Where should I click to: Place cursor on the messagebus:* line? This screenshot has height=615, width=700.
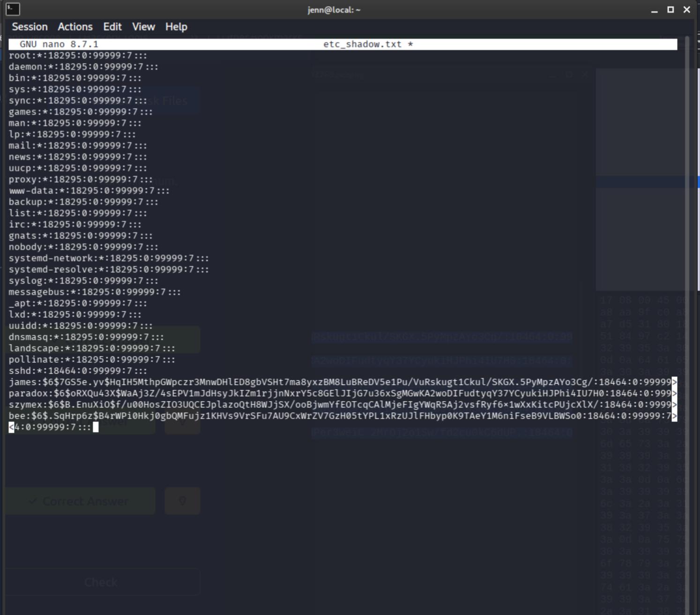tap(95, 292)
